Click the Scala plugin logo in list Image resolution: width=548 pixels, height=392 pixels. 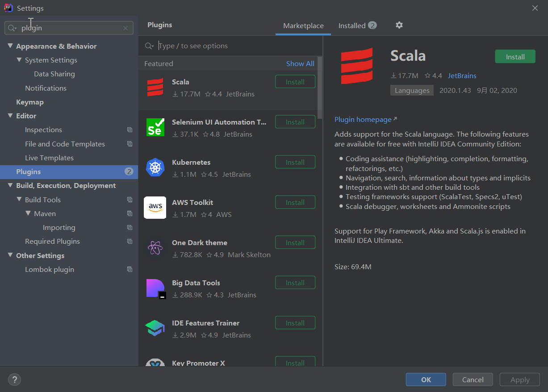(155, 88)
